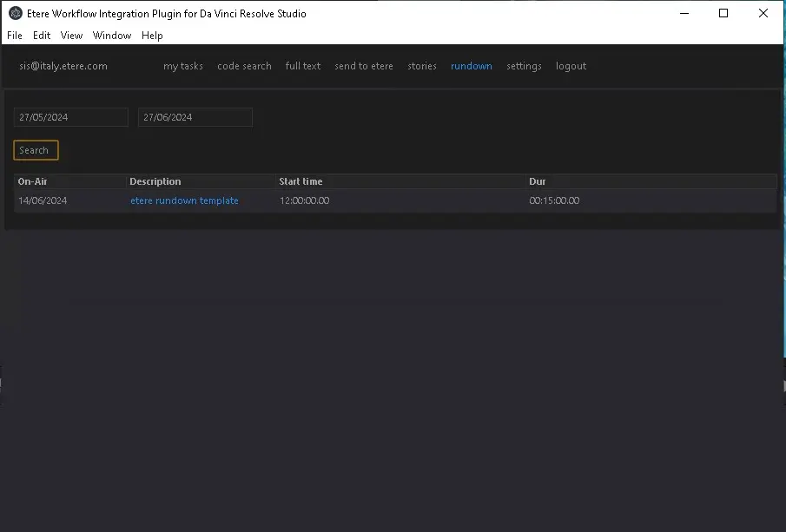This screenshot has width=786, height=532.
Task: Open the View menu
Action: pos(71,36)
